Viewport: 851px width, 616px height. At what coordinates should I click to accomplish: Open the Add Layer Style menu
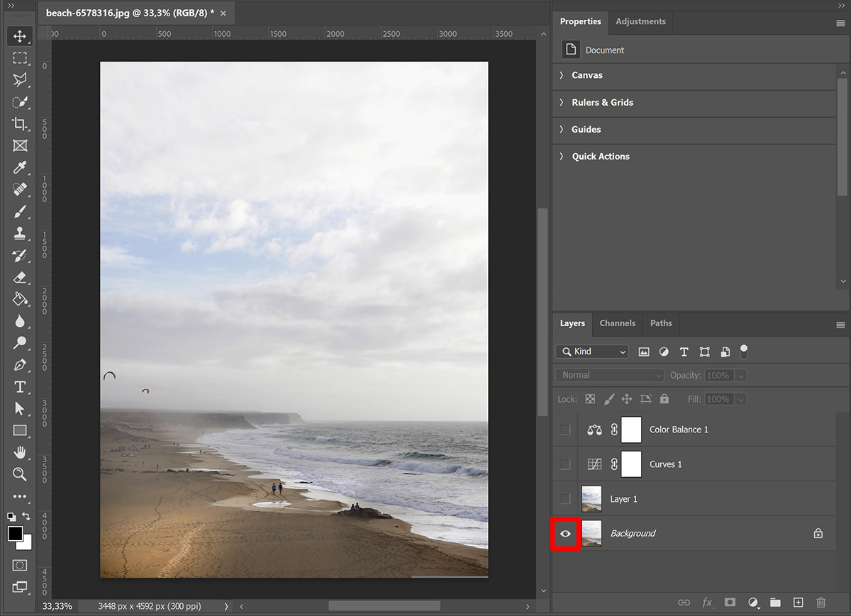(x=706, y=602)
